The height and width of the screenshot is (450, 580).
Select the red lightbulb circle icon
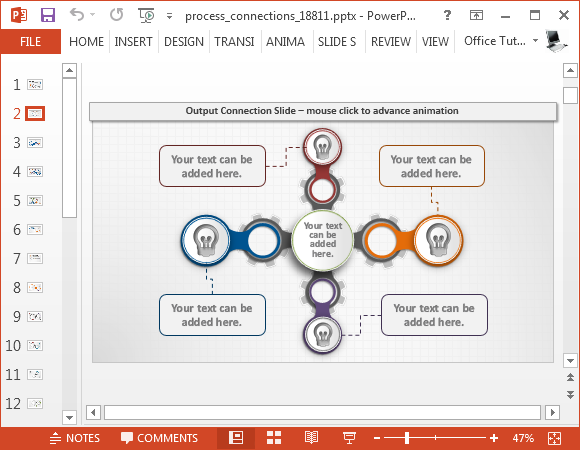pyautogui.click(x=322, y=146)
